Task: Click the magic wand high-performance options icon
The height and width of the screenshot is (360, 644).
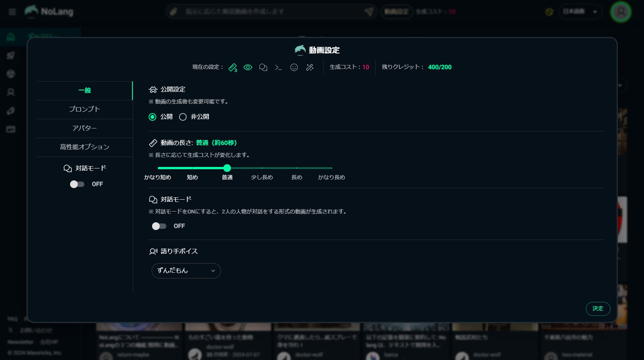Action: tap(309, 67)
